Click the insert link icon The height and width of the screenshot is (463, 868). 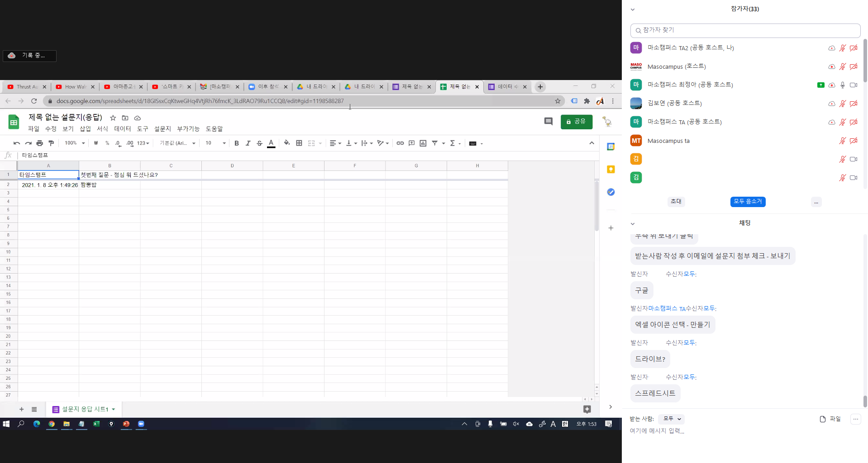400,143
